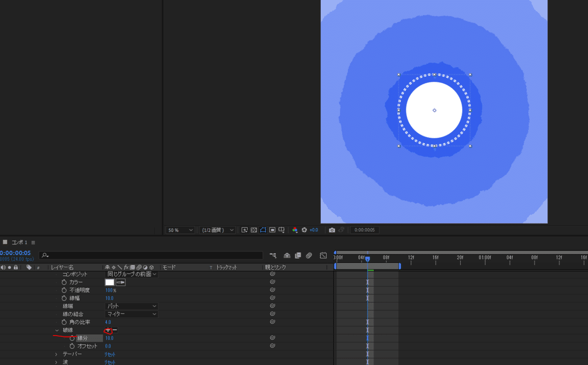Click the 線分 value 10.0
Viewport: 588px width, 365px height.
[x=109, y=338]
